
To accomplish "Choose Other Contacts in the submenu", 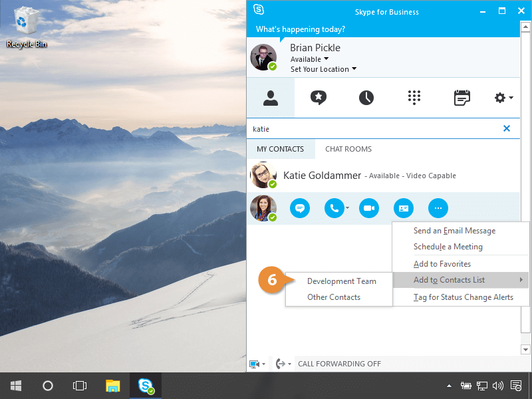I will point(334,297).
